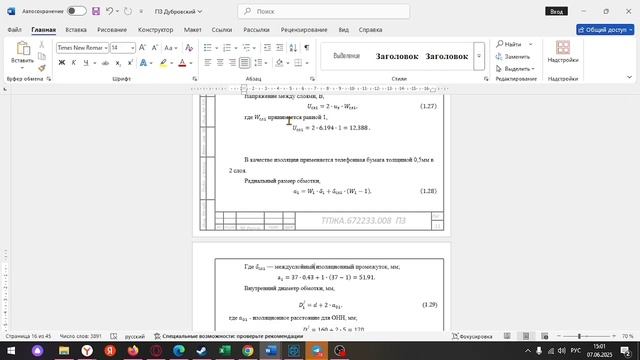
Task: Open Excel from the Windows taskbar
Action: tap(224, 351)
